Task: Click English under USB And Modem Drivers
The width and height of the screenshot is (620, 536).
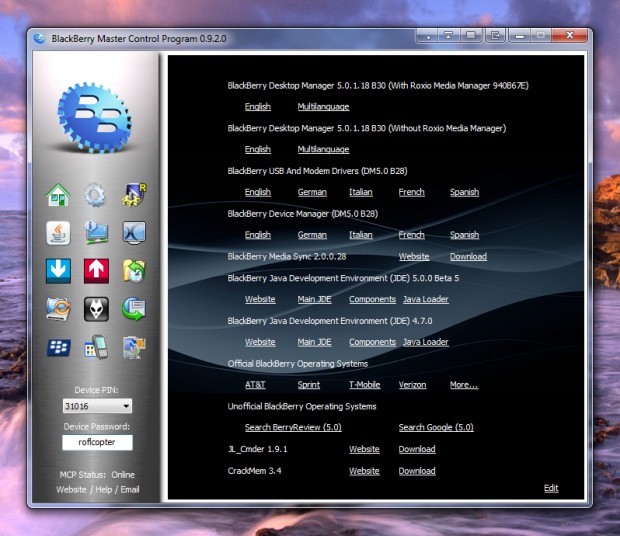Action: click(258, 192)
